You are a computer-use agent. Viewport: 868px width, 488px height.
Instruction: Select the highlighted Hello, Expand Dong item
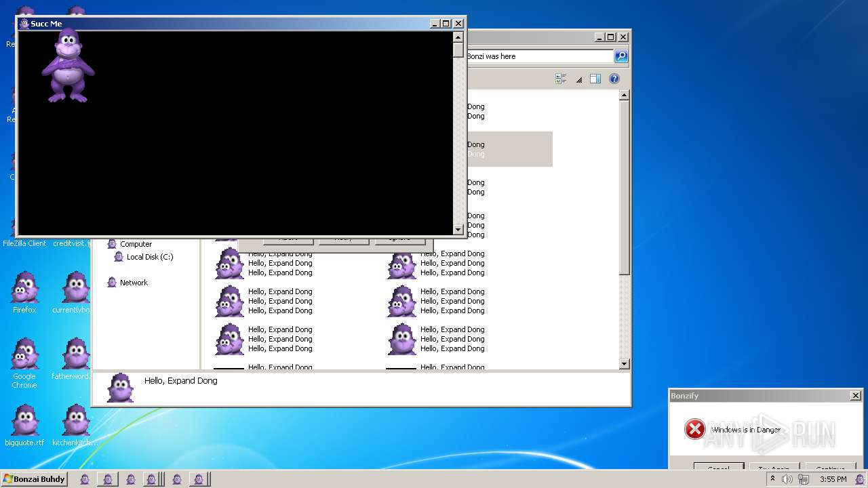pyautogui.click(x=509, y=149)
